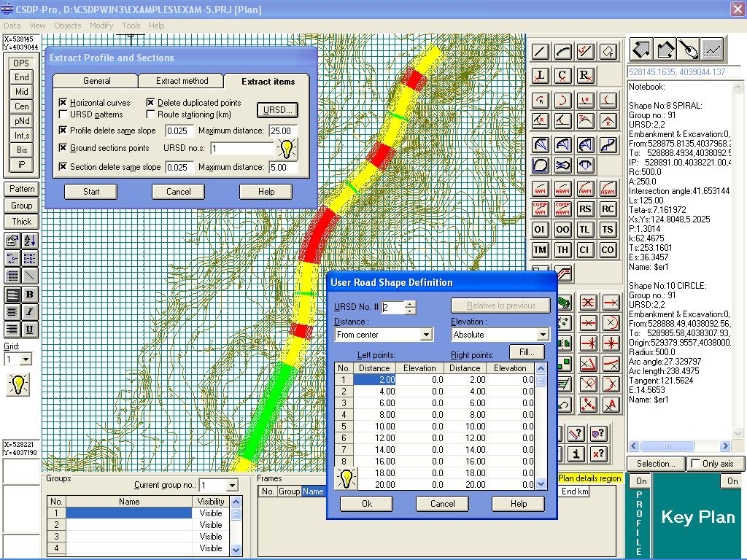Select the COMP SYM curve tool
Screen dimensions: 747x560
(x=540, y=209)
